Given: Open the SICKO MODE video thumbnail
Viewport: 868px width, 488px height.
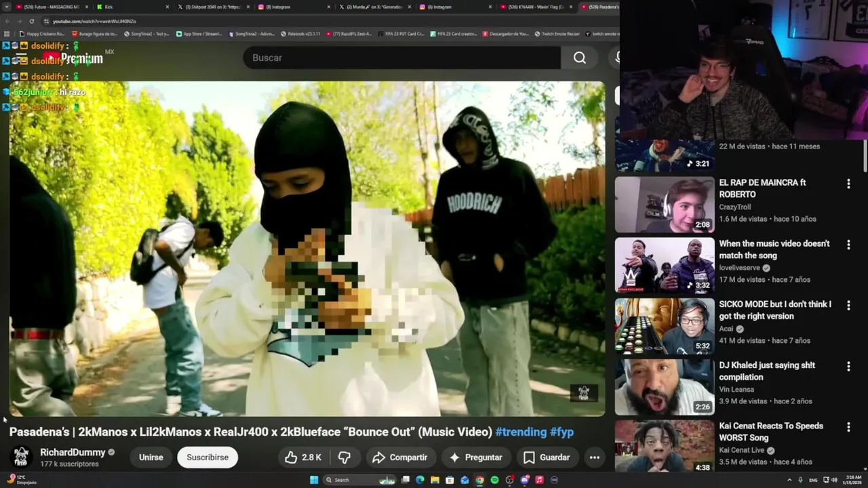Looking at the screenshot, I should [x=665, y=327].
